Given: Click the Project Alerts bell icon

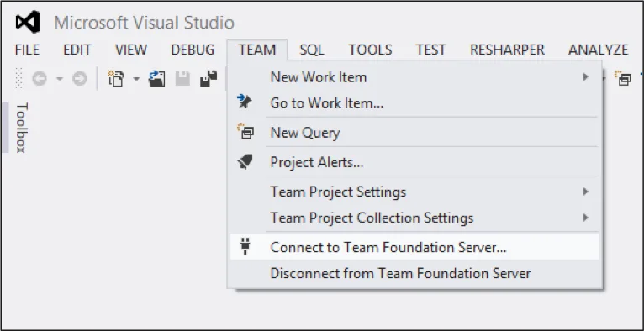Looking at the screenshot, I should (245, 162).
